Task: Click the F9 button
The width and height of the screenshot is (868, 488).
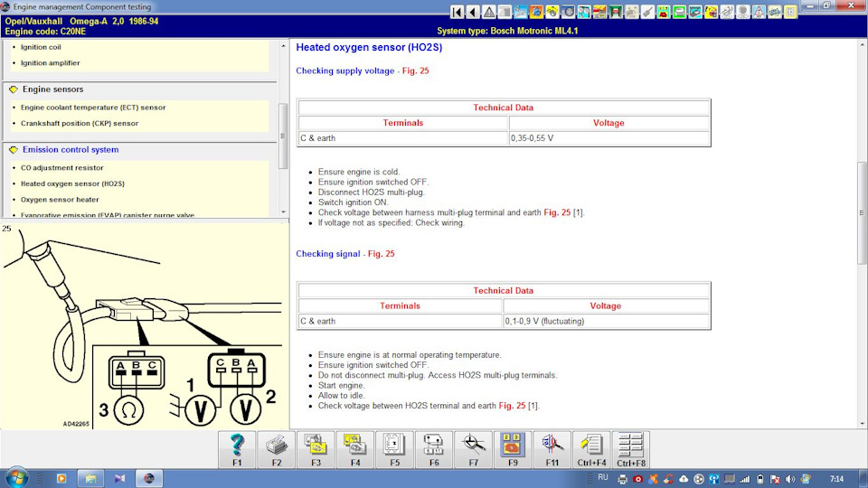Action: point(513,449)
